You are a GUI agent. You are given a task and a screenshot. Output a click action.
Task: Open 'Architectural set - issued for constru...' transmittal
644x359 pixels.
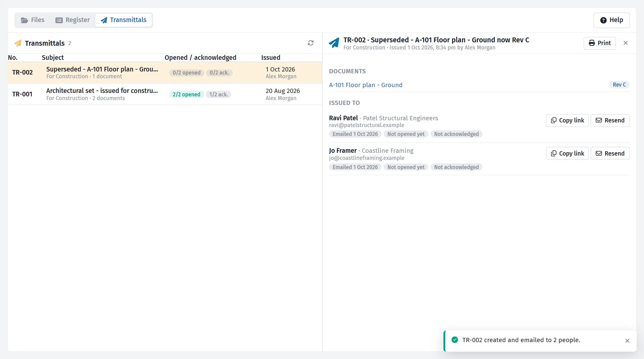(x=102, y=91)
